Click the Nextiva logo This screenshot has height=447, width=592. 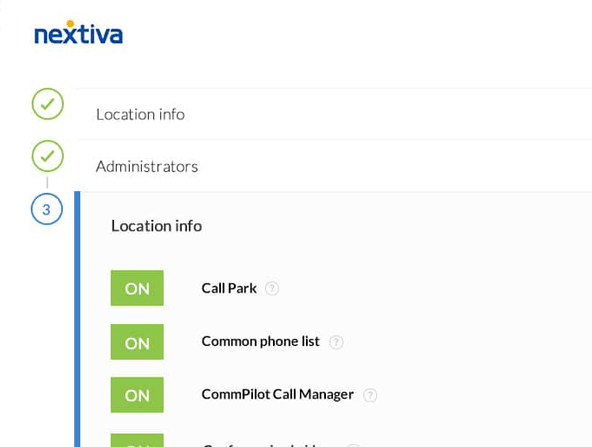tap(79, 32)
